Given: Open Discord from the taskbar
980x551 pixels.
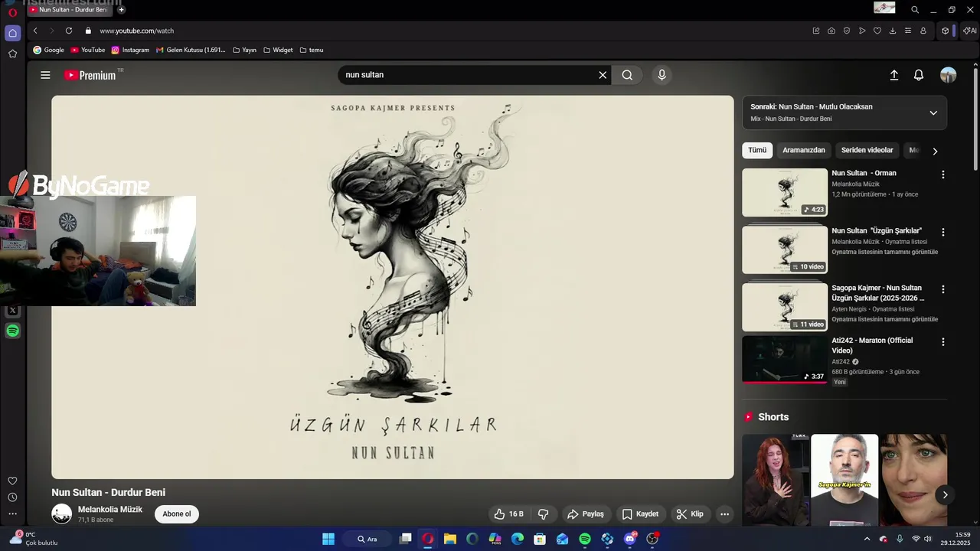Looking at the screenshot, I should [630, 539].
